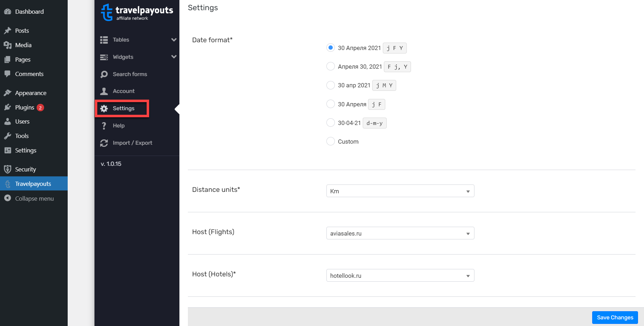Expand the Widgets submenu chevron

point(174,57)
